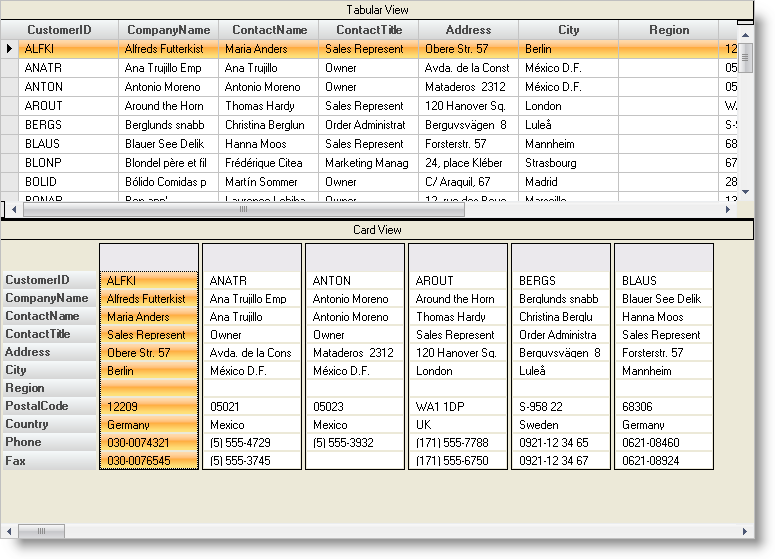Click the PostalCode row label in card view
Viewport: 775px width, 559px height.
[x=49, y=406]
